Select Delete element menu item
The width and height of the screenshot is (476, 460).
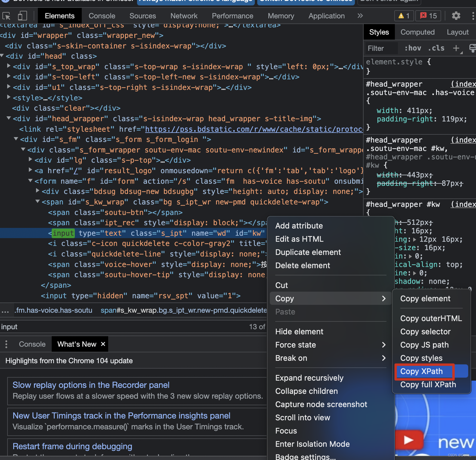331,265
